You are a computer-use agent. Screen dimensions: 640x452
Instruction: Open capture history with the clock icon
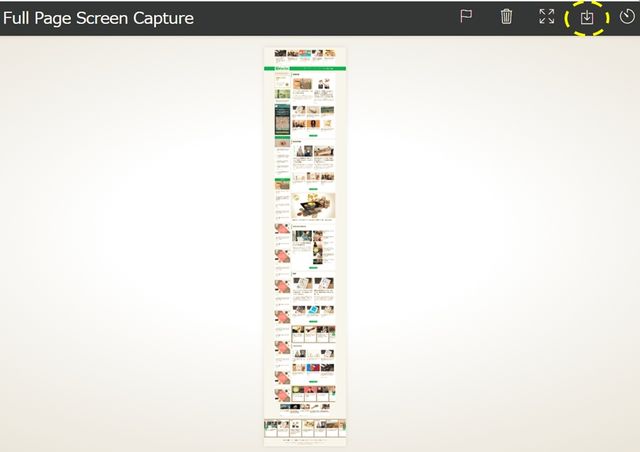[627, 17]
